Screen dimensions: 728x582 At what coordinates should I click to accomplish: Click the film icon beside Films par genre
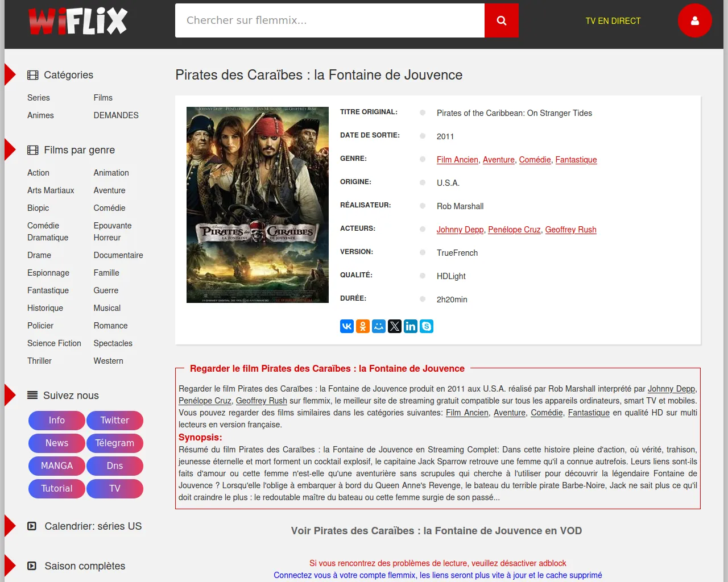33,150
